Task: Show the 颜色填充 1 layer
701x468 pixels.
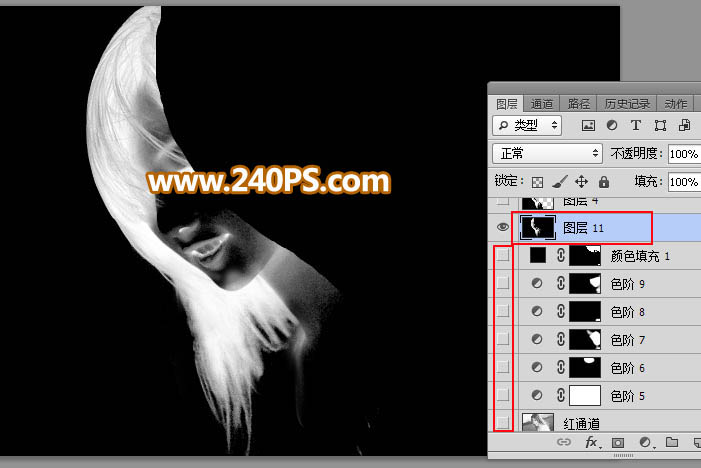Action: coord(503,255)
